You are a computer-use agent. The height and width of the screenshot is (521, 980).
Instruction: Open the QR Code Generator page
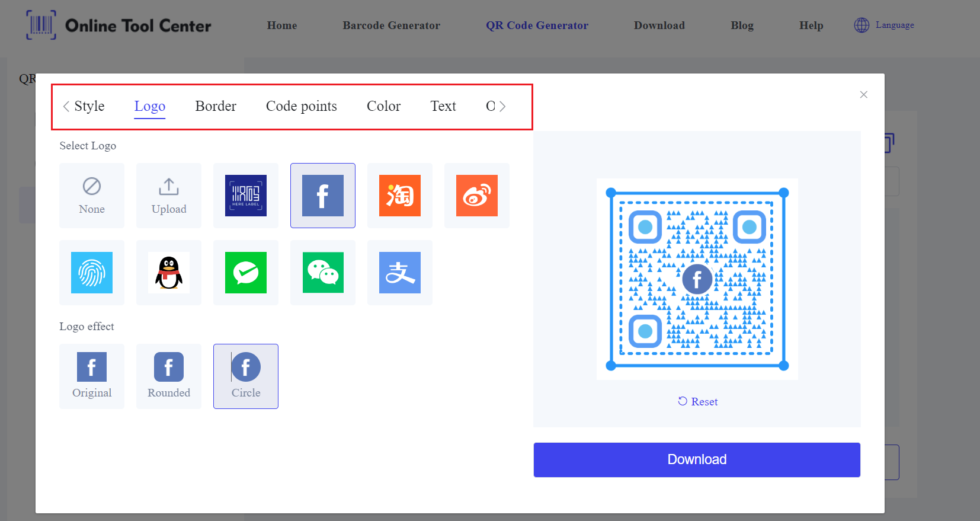point(537,25)
